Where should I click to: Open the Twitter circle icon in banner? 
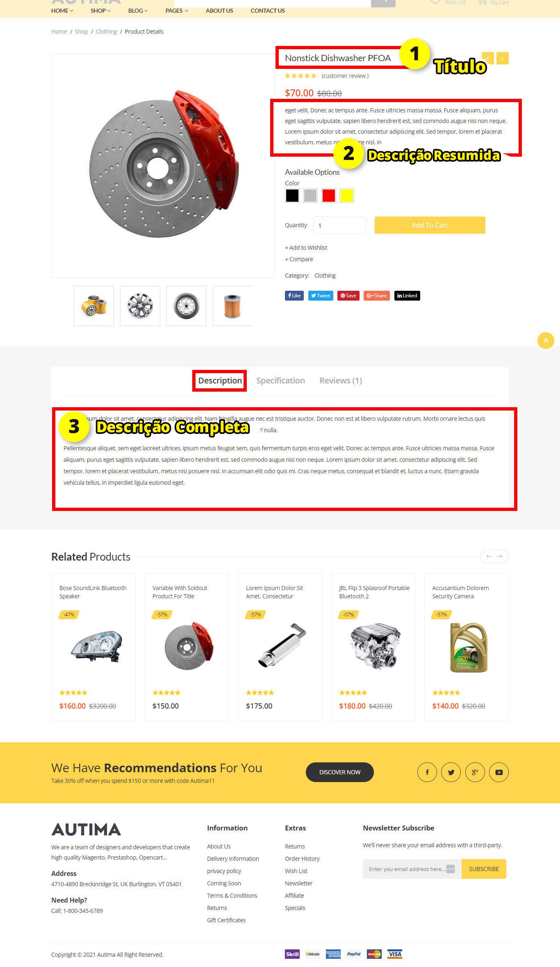coord(451,772)
